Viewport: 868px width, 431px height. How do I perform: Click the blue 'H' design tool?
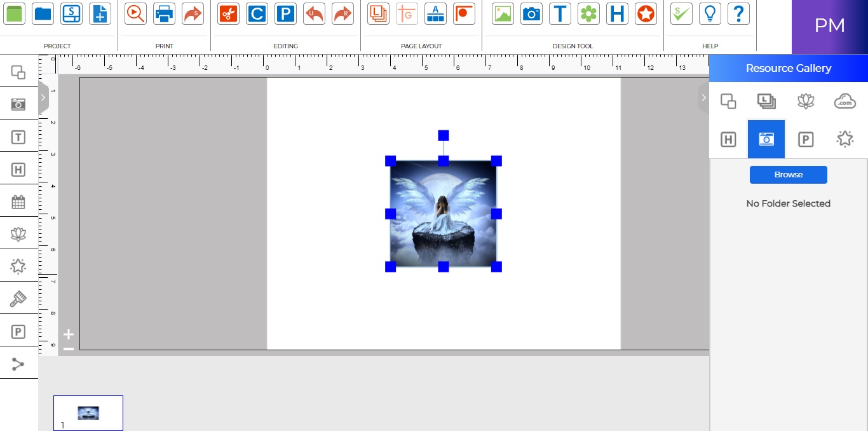tap(617, 13)
